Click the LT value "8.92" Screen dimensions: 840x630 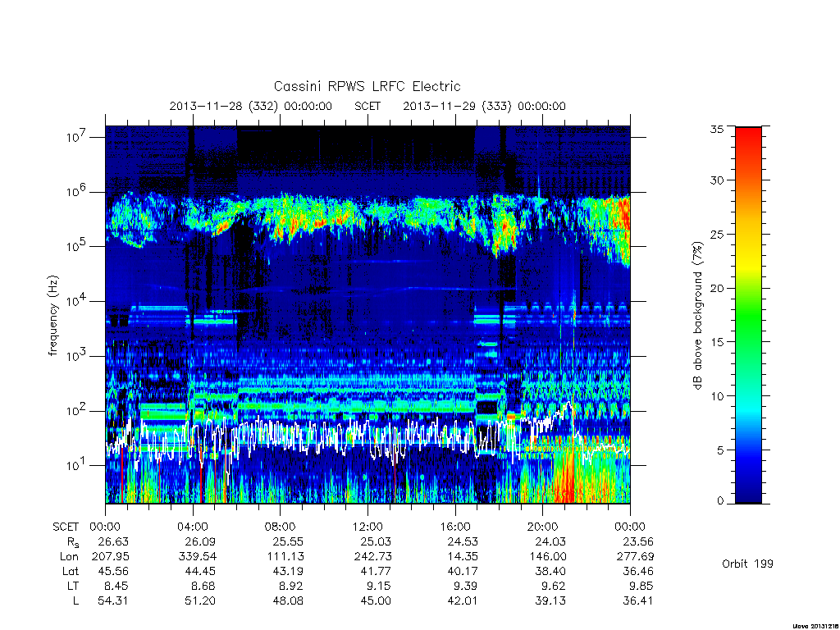point(291,586)
